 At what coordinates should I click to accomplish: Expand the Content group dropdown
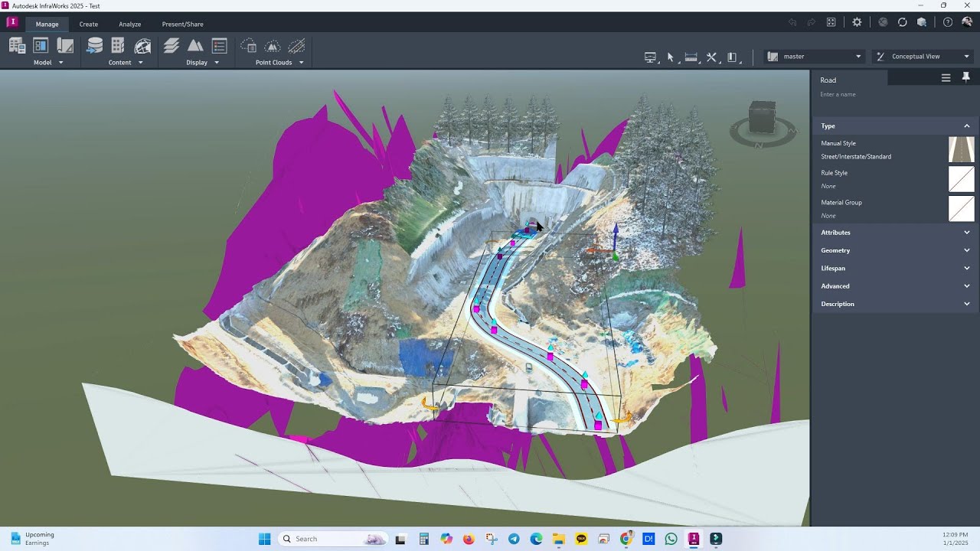(x=140, y=63)
